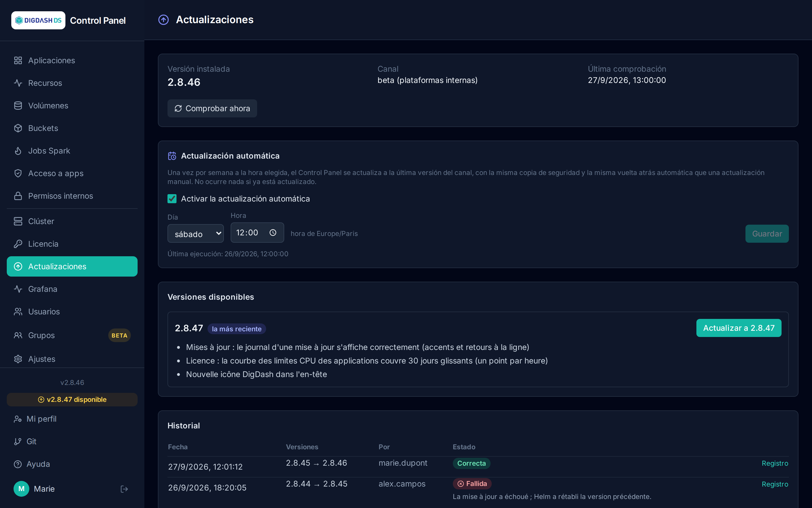The image size is (812, 508).
Task: Click the installed version number 2.8.46
Action: (184, 82)
